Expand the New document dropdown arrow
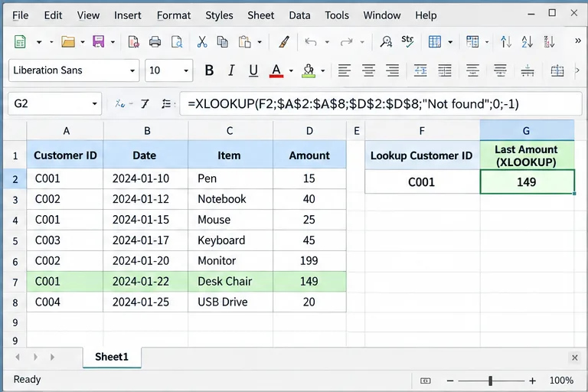Screen dimensions: 588x392 click(x=39, y=42)
